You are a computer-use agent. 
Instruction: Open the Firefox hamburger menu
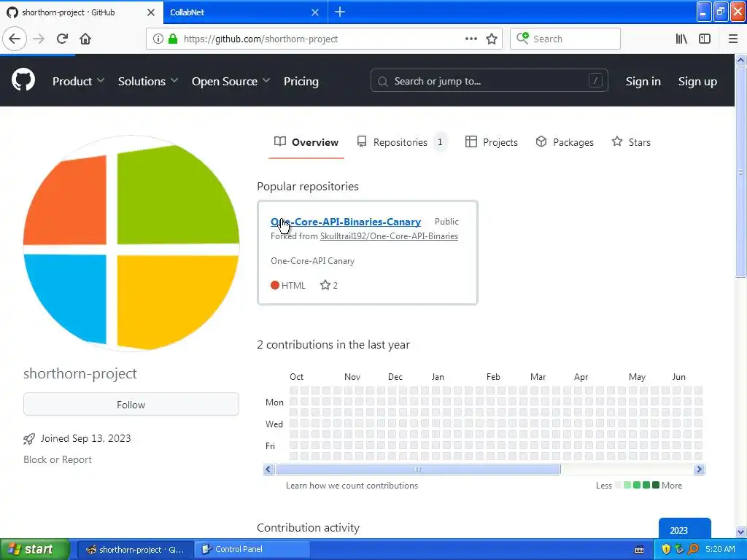point(733,39)
